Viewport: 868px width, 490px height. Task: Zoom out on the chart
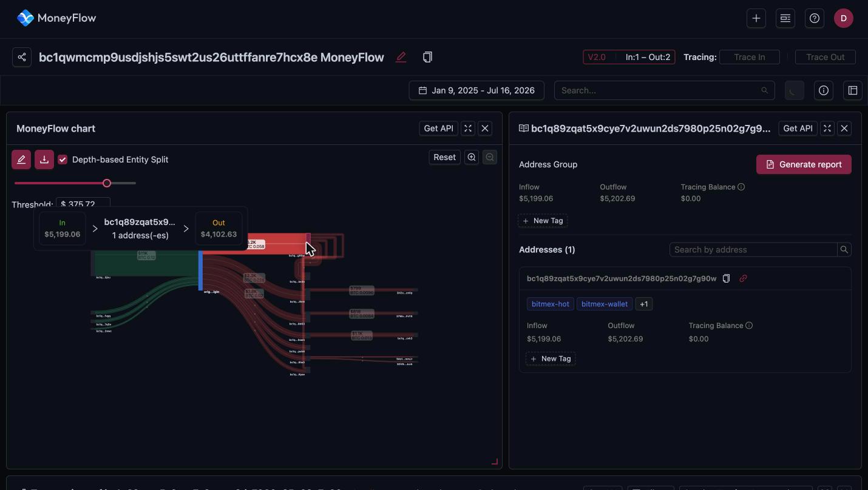(490, 157)
